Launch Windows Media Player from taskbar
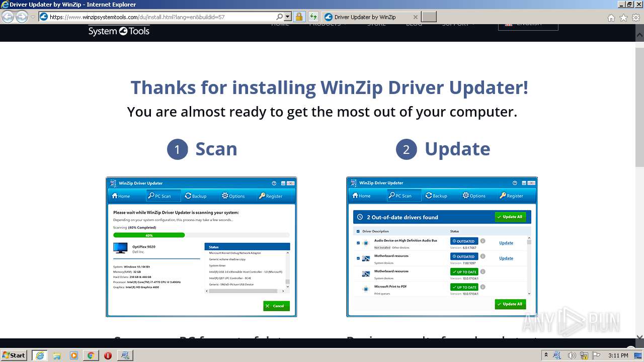644x362 pixels. 74,355
